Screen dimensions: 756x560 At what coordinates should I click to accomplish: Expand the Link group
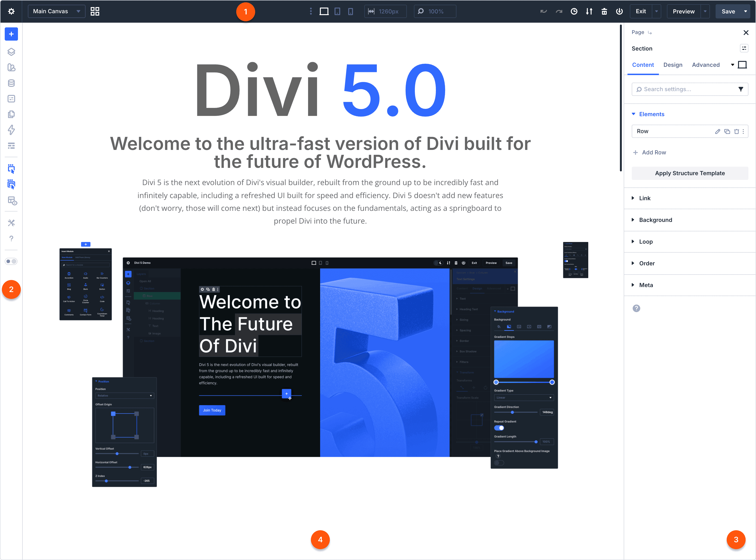[690, 198]
